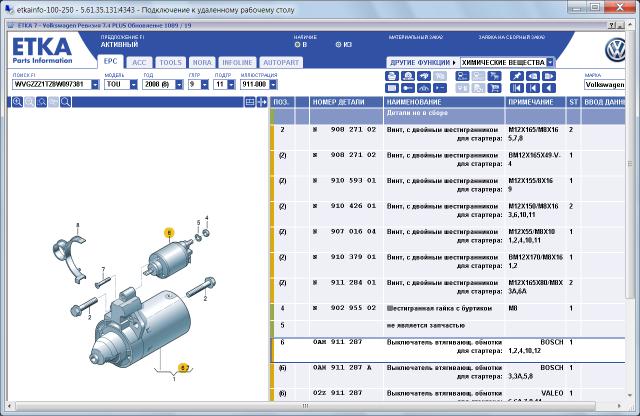
Task: Zoom in with the plus magnifier icon
Action: tap(17, 102)
